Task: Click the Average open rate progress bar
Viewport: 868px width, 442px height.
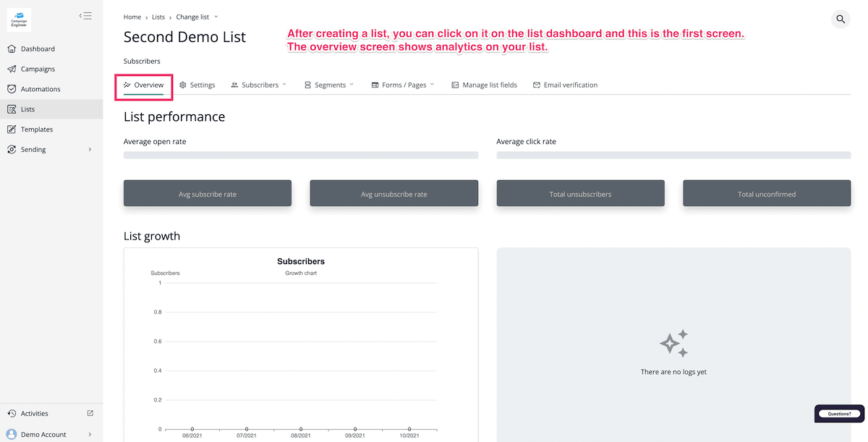Action: coord(301,155)
